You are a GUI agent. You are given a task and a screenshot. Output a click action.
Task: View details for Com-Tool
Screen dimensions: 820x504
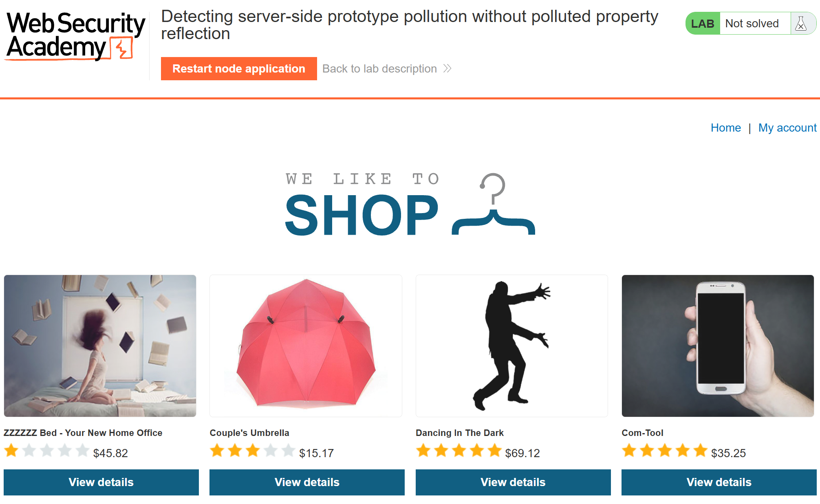[719, 482]
